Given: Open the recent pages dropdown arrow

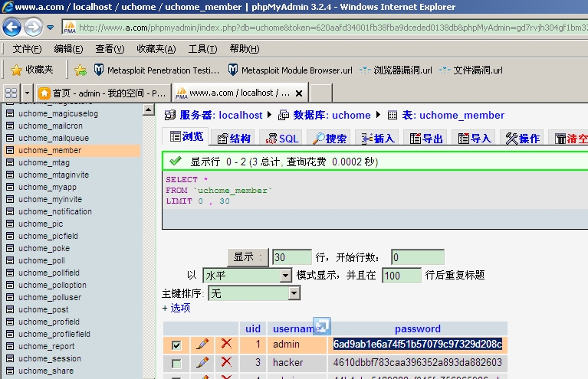Looking at the screenshot, I should coord(51,28).
